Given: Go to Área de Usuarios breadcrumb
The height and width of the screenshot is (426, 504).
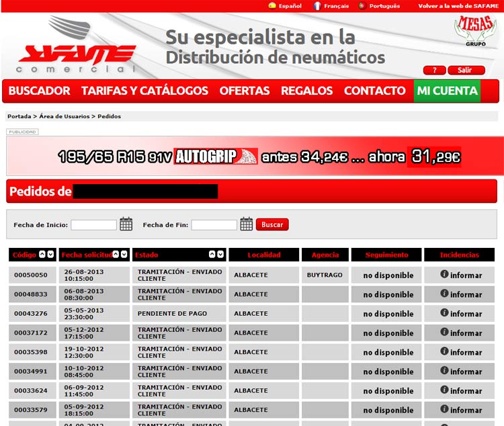Looking at the screenshot, I should pyautogui.click(x=65, y=116).
